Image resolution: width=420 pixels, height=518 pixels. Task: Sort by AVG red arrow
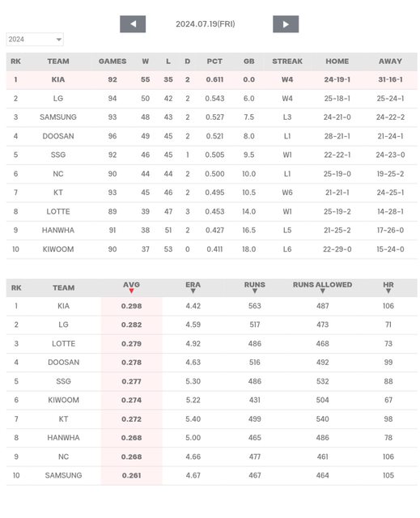[x=131, y=291]
